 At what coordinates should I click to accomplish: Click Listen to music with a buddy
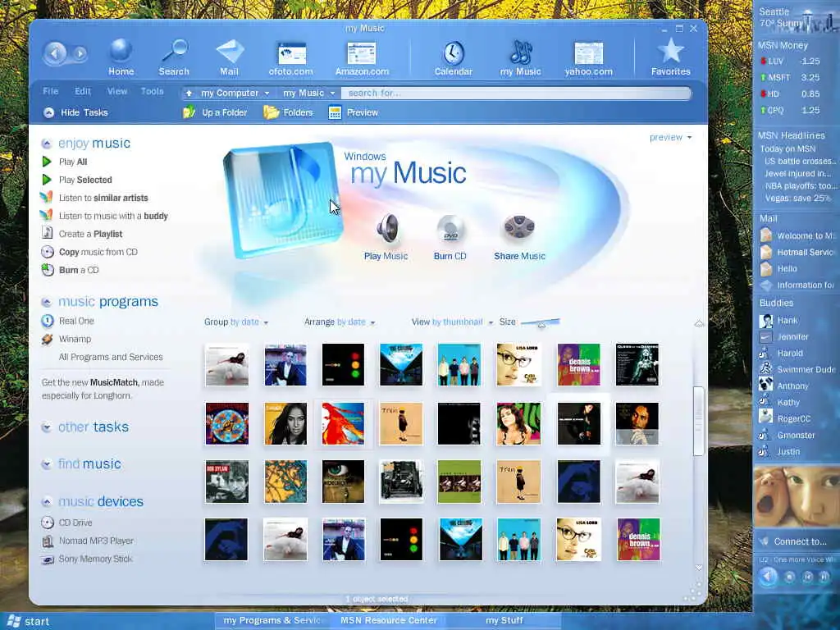[x=113, y=216]
